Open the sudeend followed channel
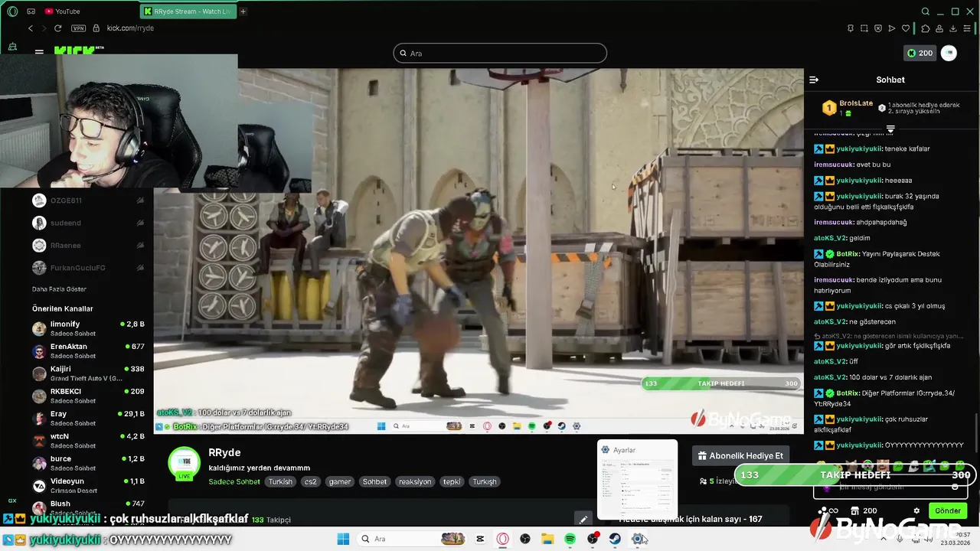The width and height of the screenshot is (980, 551). click(x=88, y=223)
